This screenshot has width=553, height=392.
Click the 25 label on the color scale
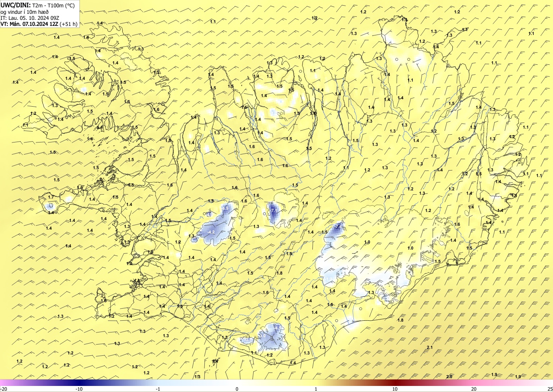point(550,389)
